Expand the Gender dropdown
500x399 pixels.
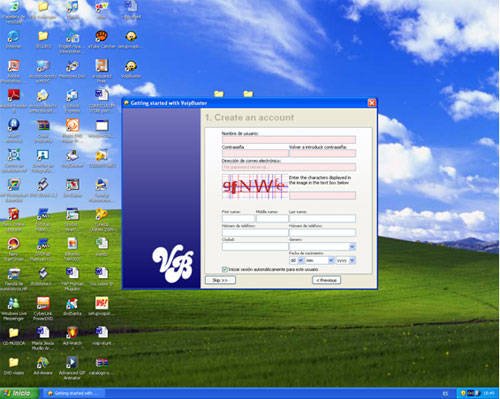click(x=352, y=247)
